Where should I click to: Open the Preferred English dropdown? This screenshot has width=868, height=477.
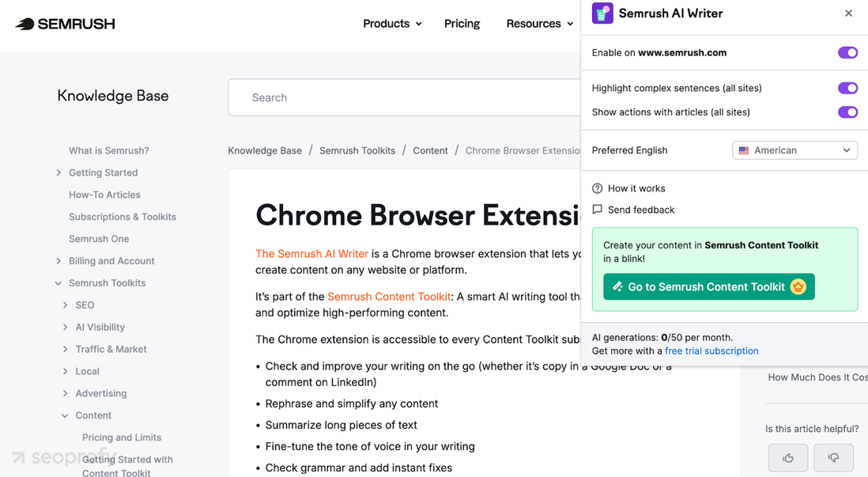point(794,150)
